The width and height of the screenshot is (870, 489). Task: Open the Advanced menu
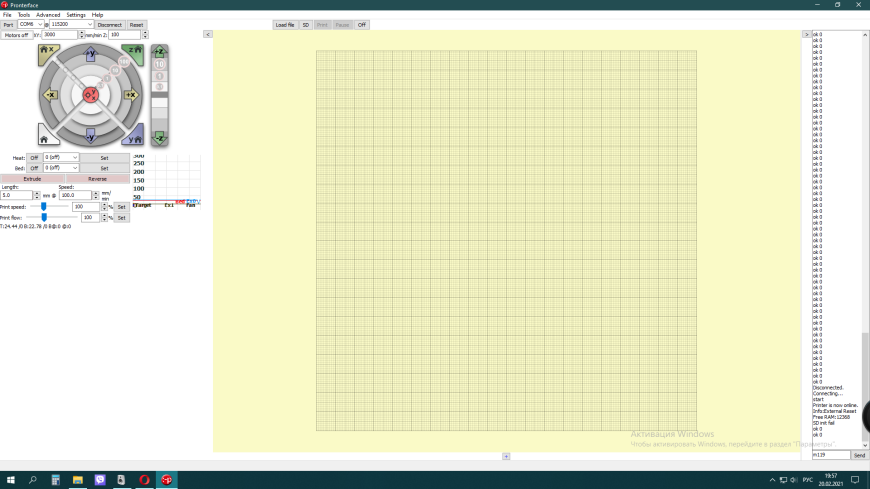click(x=48, y=15)
